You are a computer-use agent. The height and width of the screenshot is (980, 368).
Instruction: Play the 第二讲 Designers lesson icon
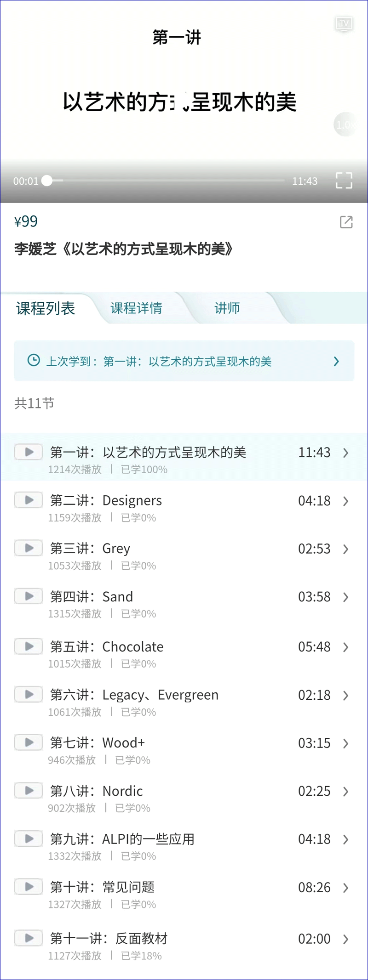[x=29, y=500]
